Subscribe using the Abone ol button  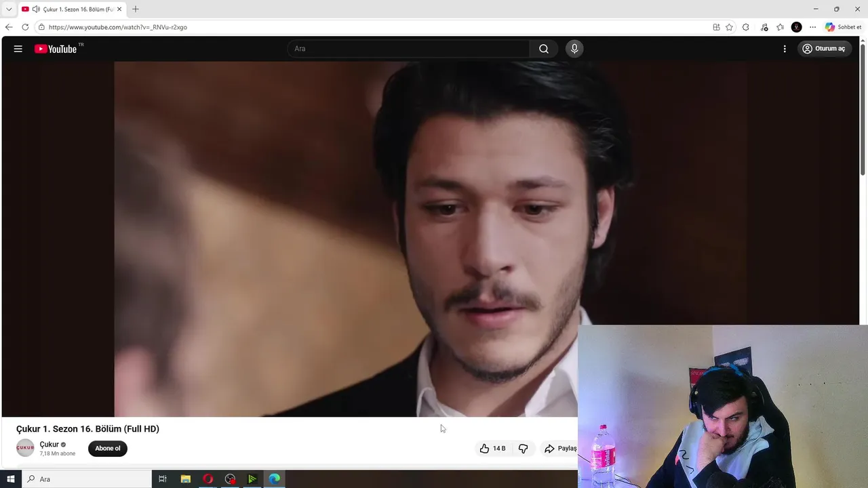coord(107,449)
